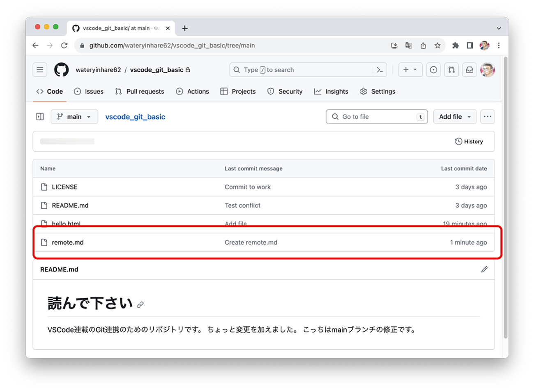Close the vscode_git_basic browser tab
Viewport: 534px width, 392px height.
(168, 28)
